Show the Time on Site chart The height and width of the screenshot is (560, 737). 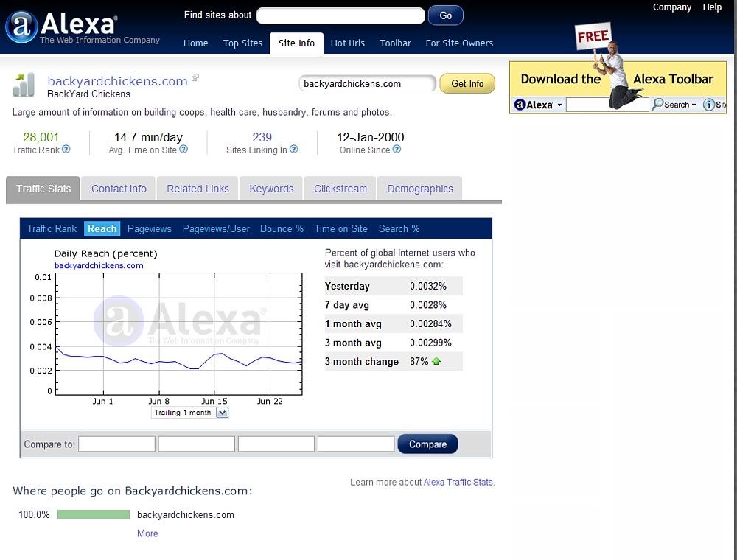click(x=340, y=229)
